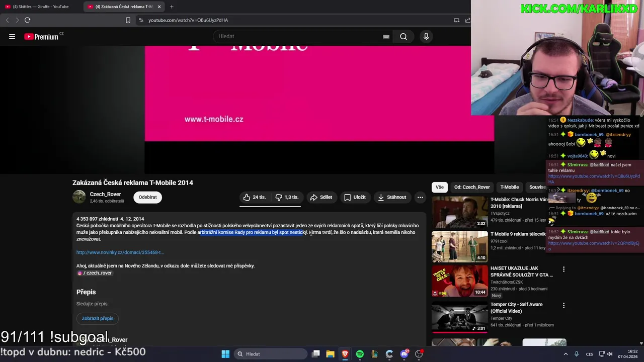644x362 pixels.
Task: Expand the system tray hidden icons chevron
Action: click(x=566, y=354)
